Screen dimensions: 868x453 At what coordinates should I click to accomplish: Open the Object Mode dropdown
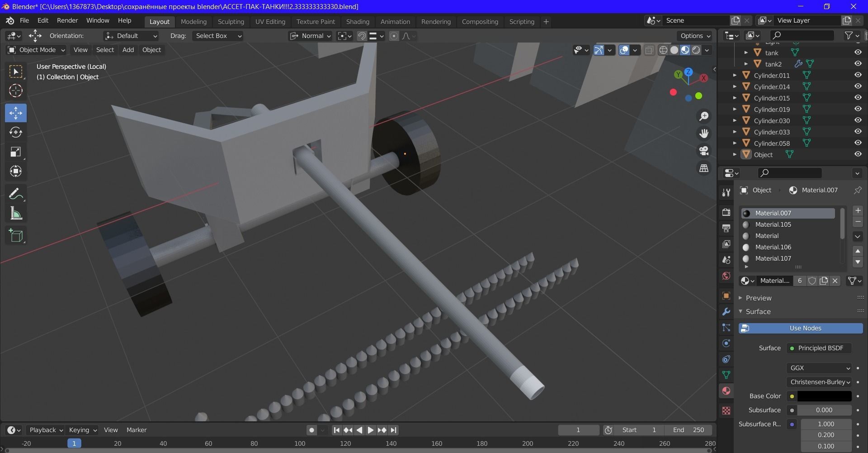pos(37,50)
